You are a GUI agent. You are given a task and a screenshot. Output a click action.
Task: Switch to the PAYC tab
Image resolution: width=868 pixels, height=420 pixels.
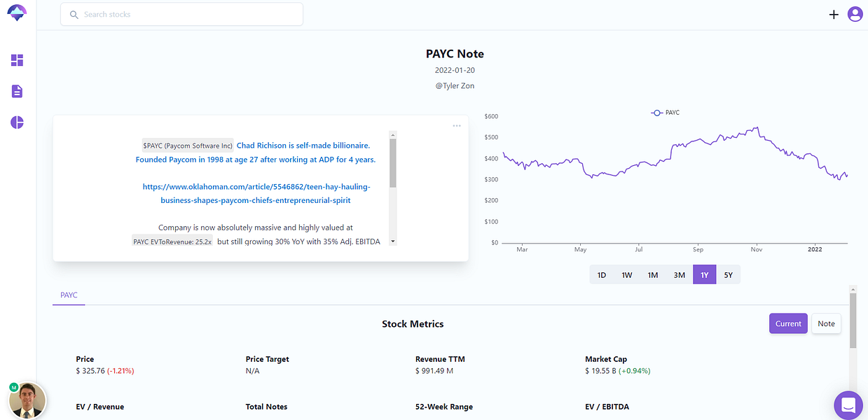[69, 295]
